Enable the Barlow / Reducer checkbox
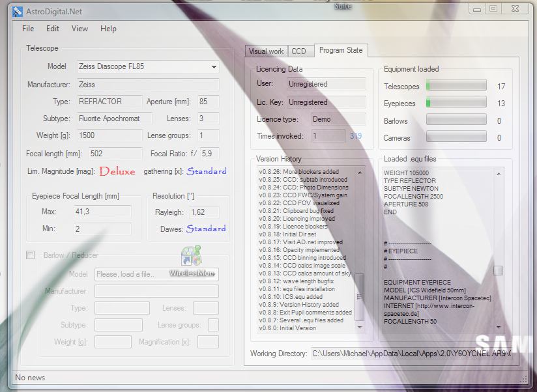537x392 pixels. 31,255
